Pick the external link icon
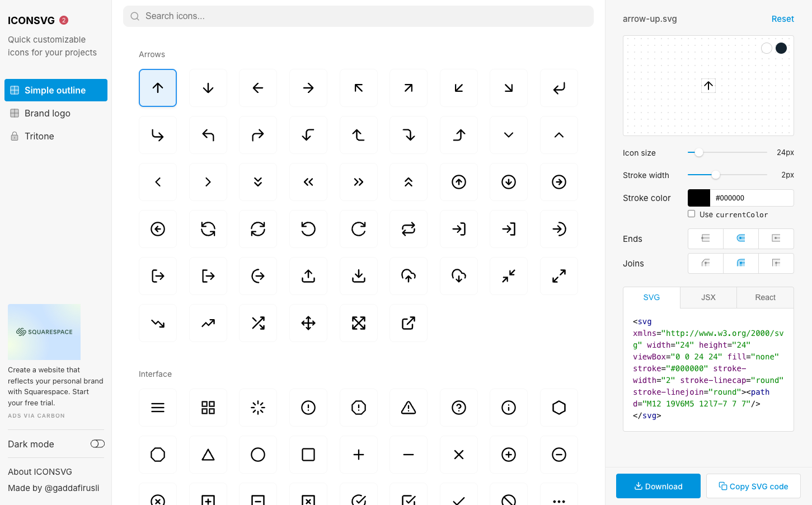Viewport: 812px width, 505px height. coord(409,322)
